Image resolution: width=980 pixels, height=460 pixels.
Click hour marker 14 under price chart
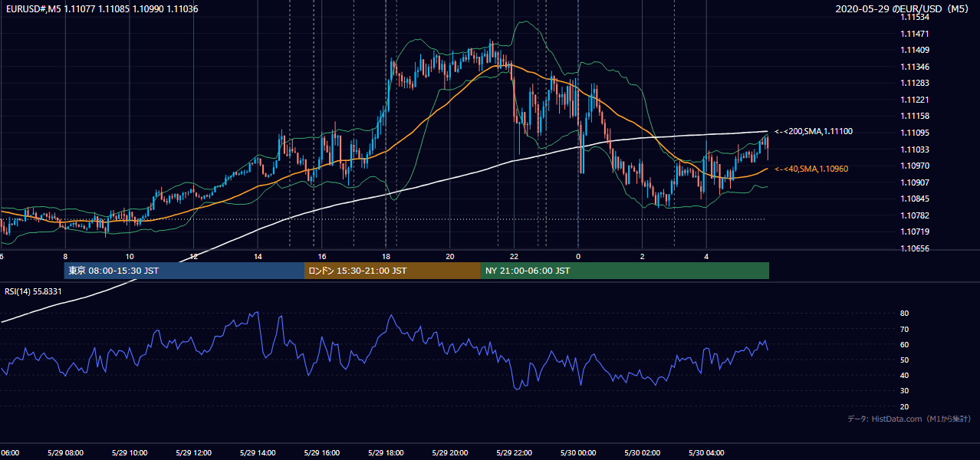[x=258, y=256]
